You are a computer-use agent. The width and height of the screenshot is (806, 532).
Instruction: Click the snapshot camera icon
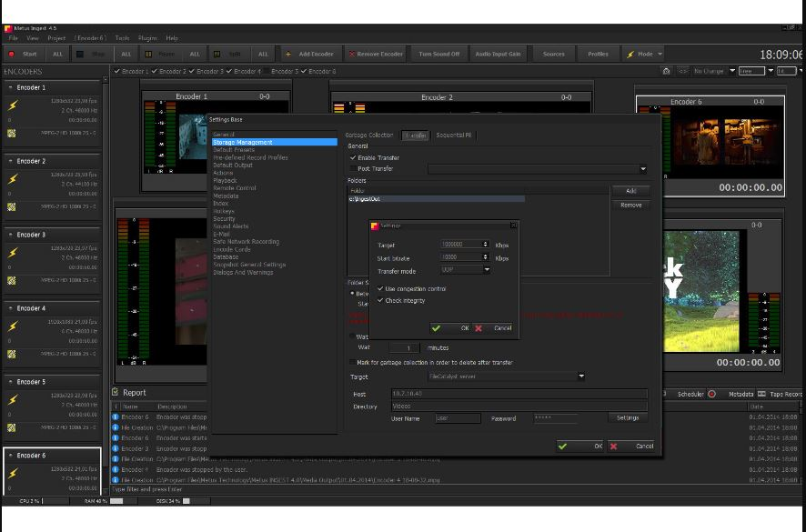666,72
